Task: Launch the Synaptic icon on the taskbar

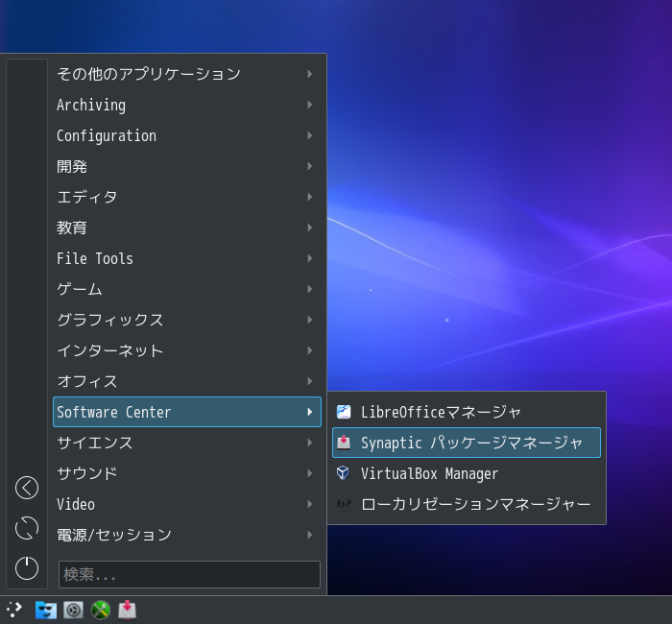Action: [x=128, y=610]
